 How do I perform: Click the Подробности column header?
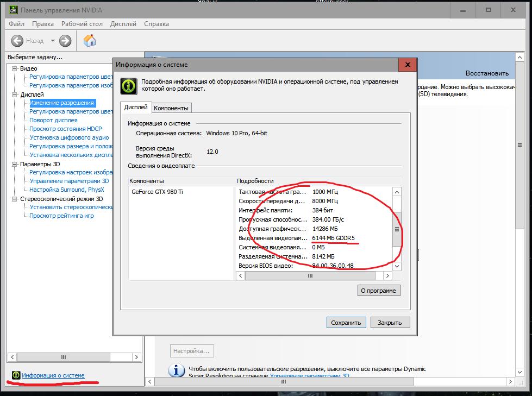(255, 181)
